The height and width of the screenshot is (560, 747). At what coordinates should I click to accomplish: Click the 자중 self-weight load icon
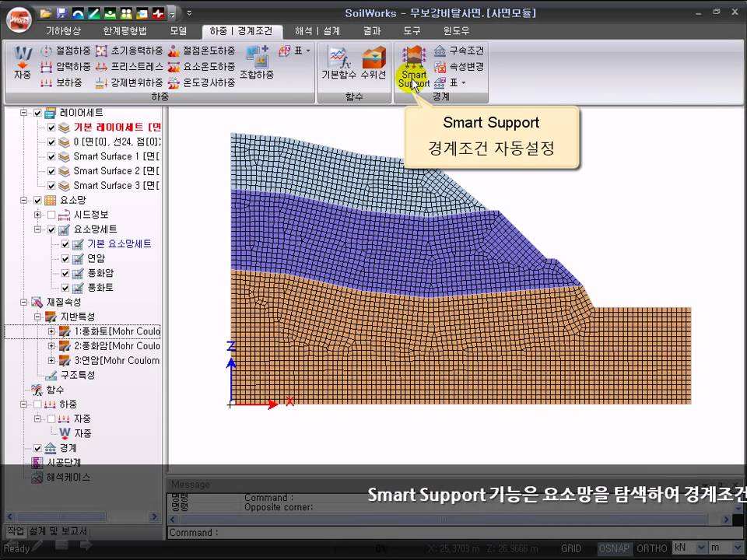(x=23, y=63)
